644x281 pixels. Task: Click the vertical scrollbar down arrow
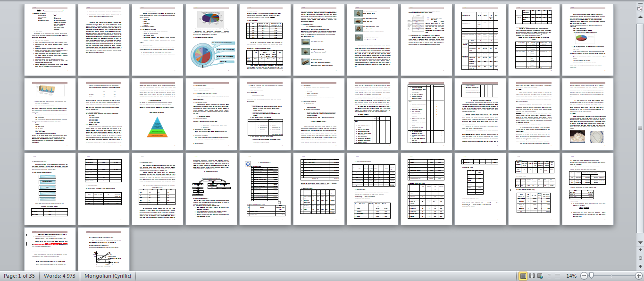pos(640,242)
